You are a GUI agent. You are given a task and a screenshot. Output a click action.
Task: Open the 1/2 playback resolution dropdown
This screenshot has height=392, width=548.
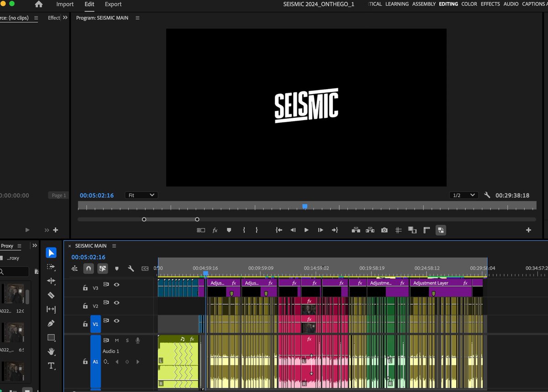pos(464,195)
